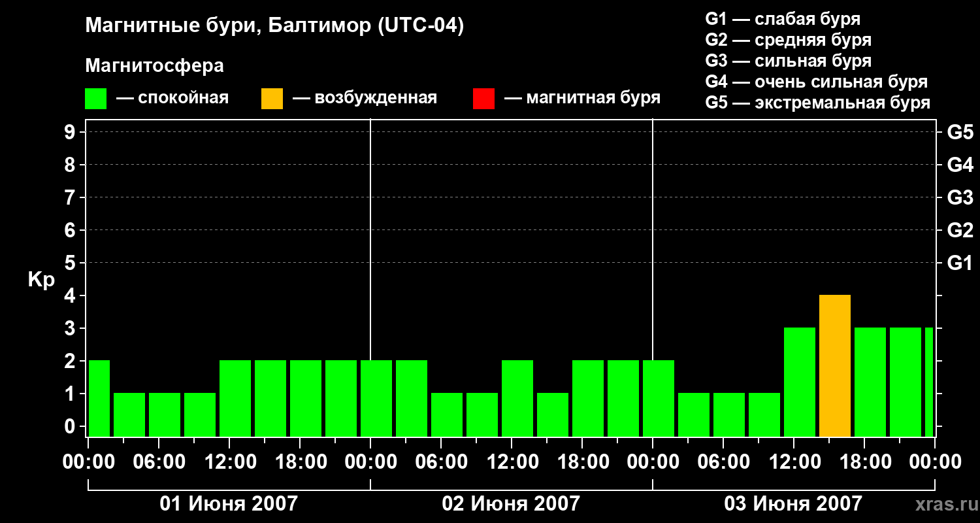Click the 'G3 — сильная буря' legend line
This screenshot has width=980, height=523.
(788, 61)
